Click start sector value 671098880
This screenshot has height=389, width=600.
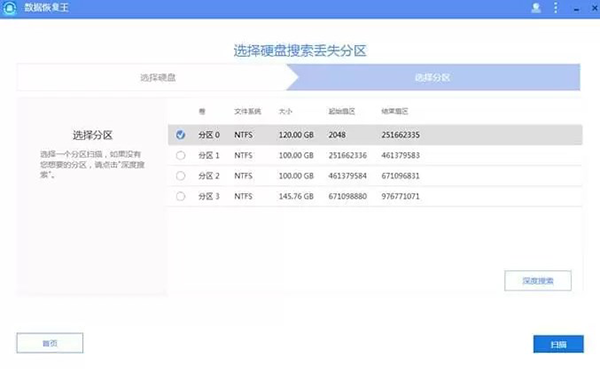coord(347,196)
